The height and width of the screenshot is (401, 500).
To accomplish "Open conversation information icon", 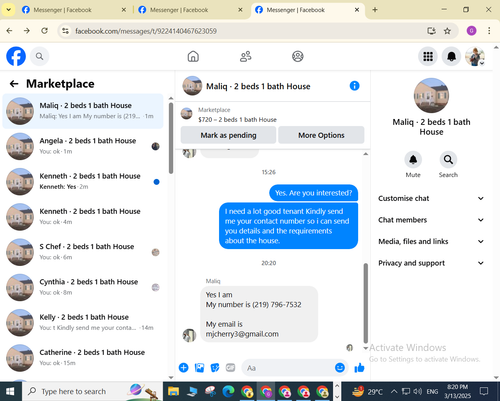I will (x=354, y=86).
